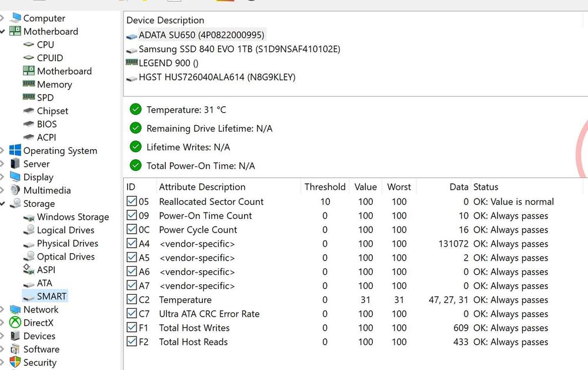The width and height of the screenshot is (588, 370).
Task: Expand the Network tree node
Action: (x=2, y=310)
